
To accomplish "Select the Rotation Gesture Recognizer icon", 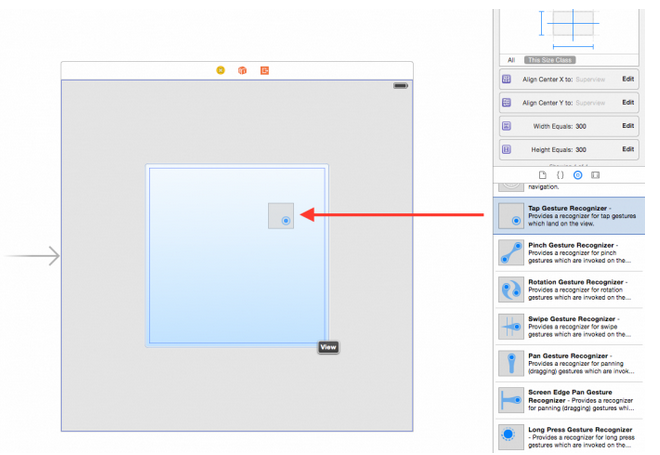I will pos(511,290).
